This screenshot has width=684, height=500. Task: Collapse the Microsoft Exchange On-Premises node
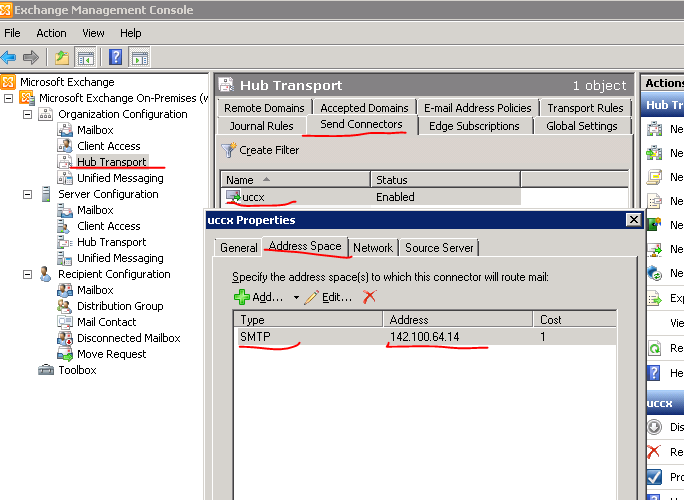[x=8, y=99]
